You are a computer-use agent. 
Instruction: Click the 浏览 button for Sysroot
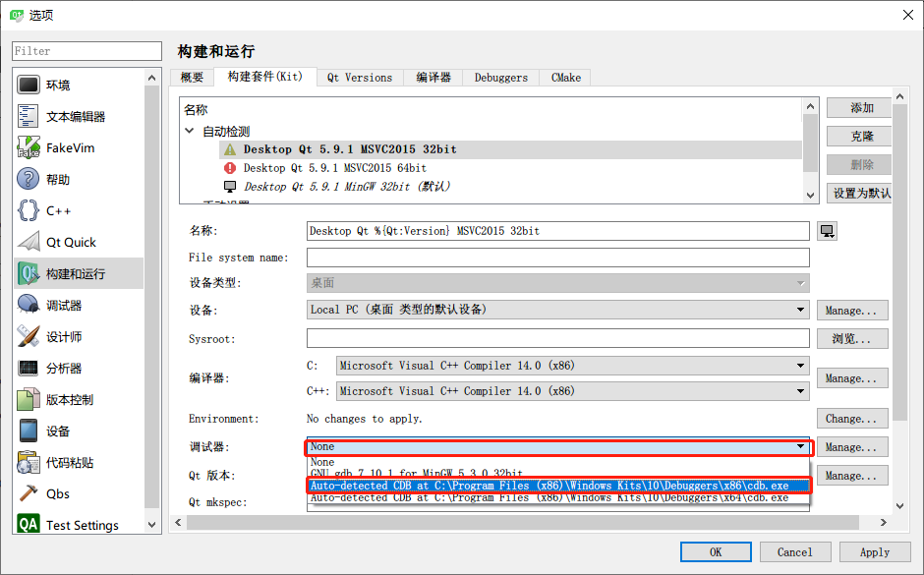[x=852, y=339]
